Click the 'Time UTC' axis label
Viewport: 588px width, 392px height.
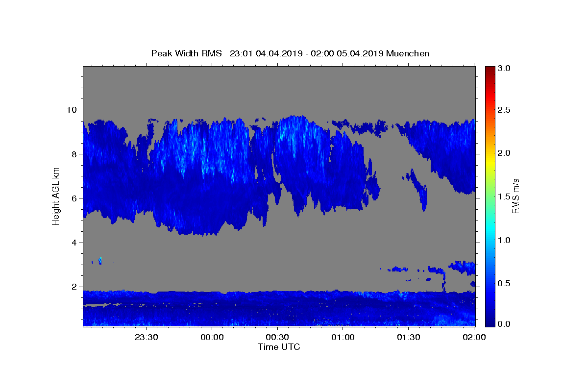(x=279, y=347)
